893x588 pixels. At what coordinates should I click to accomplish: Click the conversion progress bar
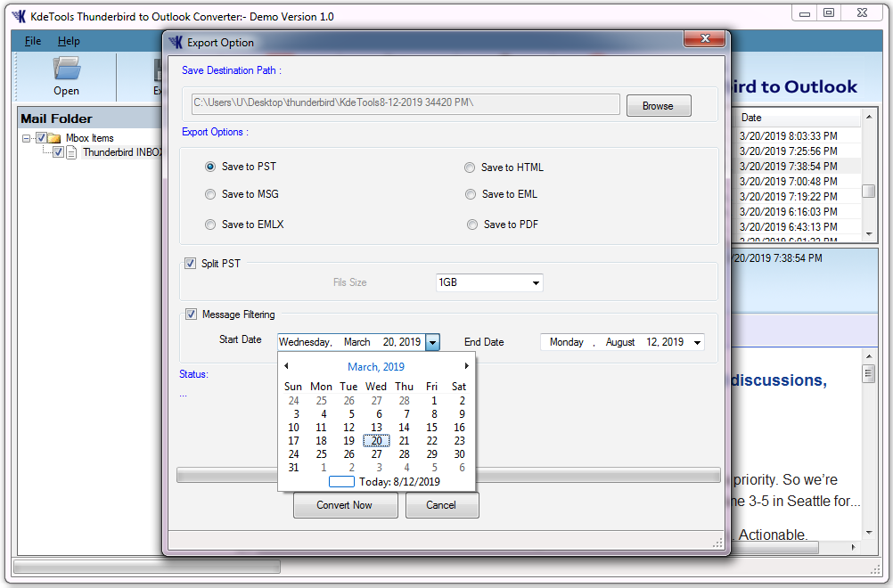[448, 475]
